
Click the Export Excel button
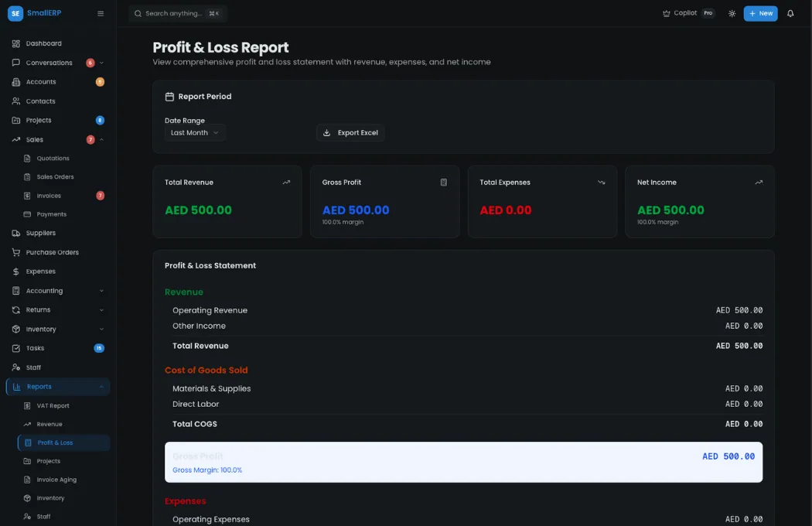point(350,133)
